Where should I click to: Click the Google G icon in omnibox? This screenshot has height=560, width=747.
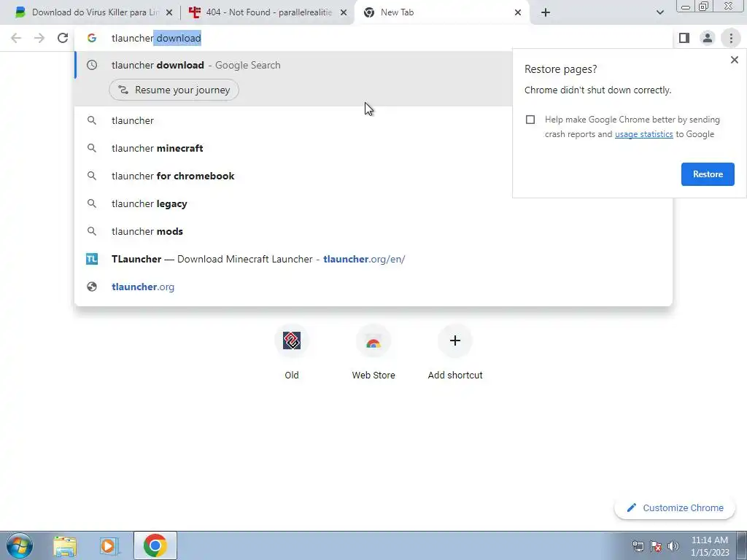coord(92,38)
